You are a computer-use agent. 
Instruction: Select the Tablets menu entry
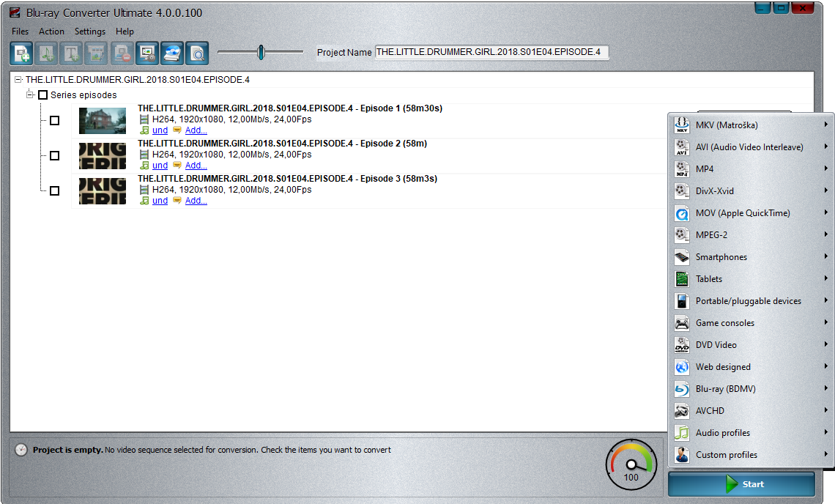[x=751, y=278]
